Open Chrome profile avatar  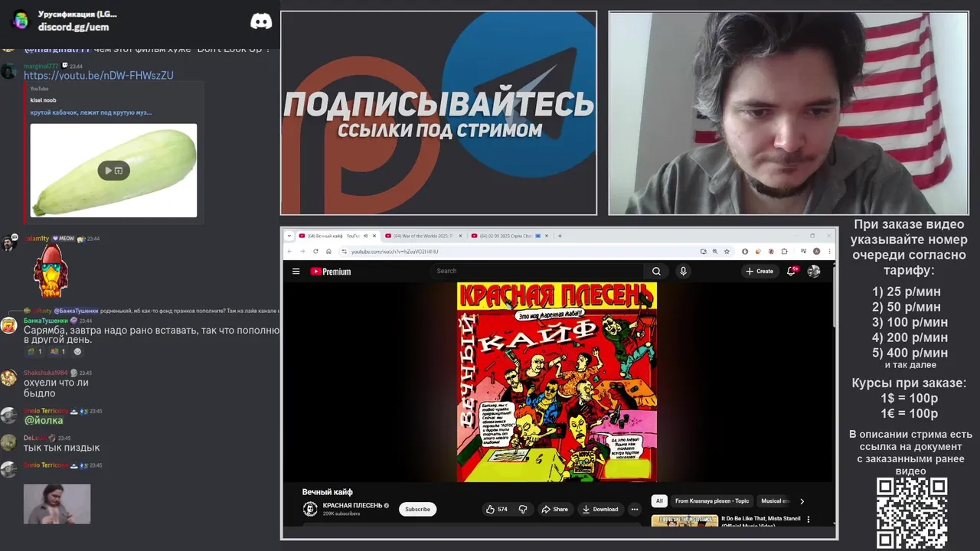click(817, 251)
